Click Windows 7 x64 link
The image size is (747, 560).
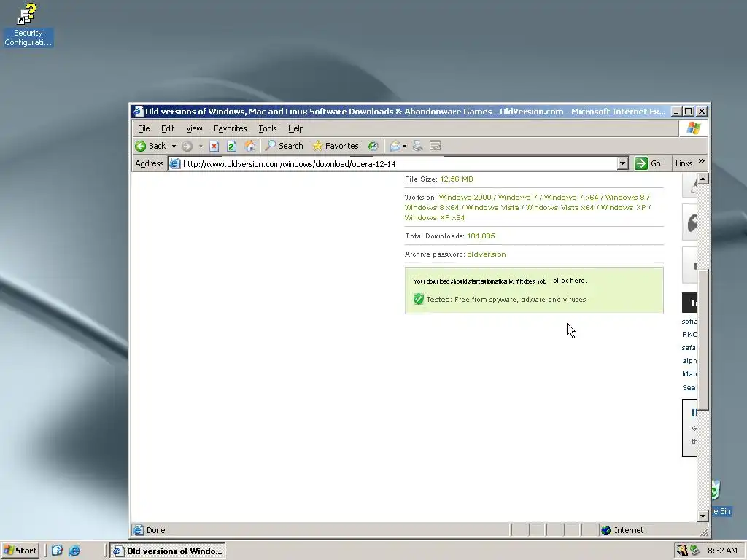point(570,197)
